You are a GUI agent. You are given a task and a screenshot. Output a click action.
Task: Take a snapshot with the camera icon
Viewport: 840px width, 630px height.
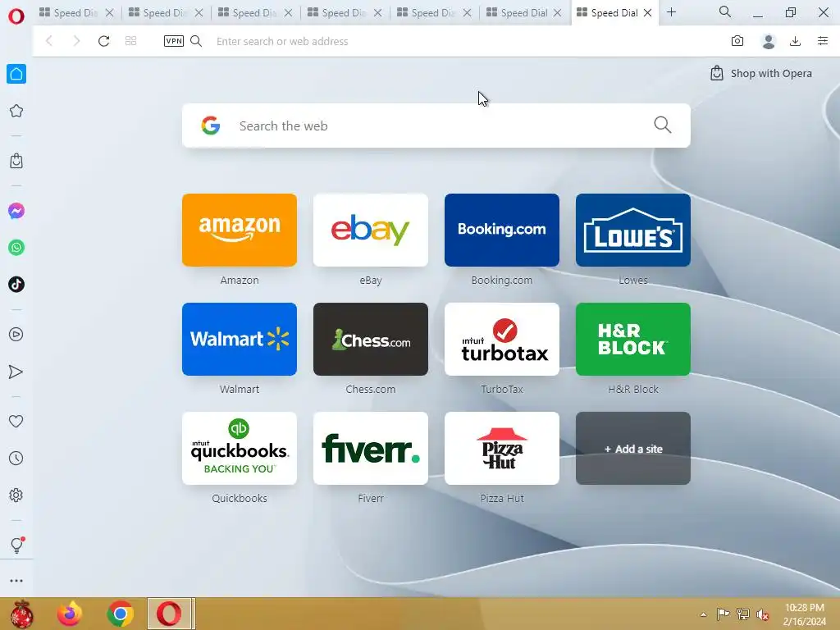pyautogui.click(x=737, y=41)
